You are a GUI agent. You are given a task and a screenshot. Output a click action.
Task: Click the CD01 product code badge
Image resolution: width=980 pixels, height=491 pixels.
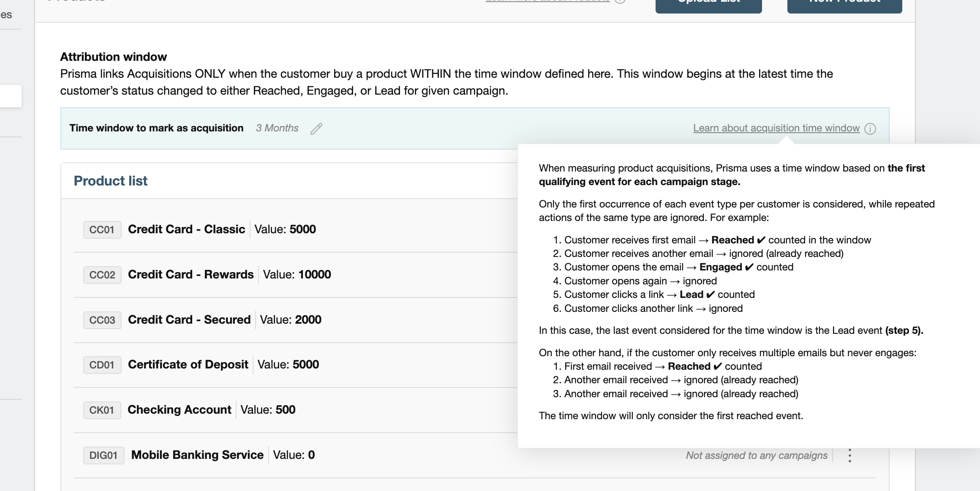pos(102,365)
